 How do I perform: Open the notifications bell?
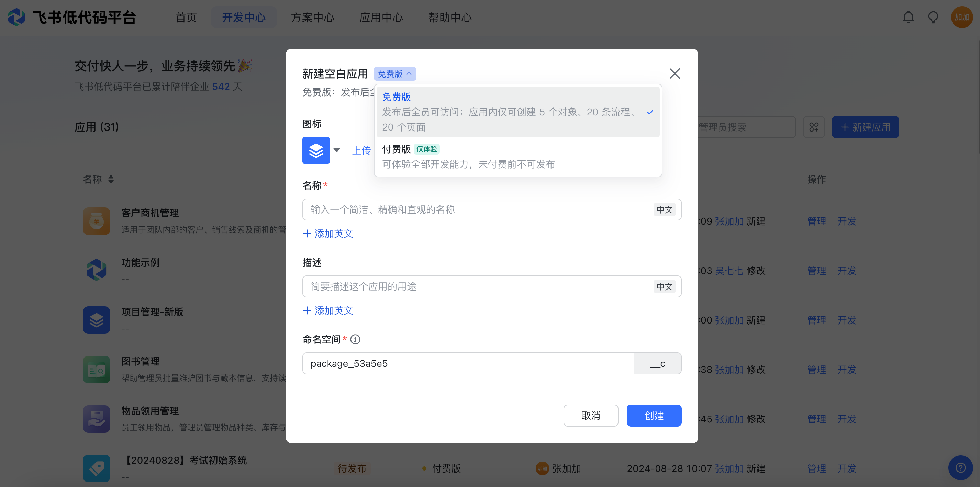click(909, 18)
